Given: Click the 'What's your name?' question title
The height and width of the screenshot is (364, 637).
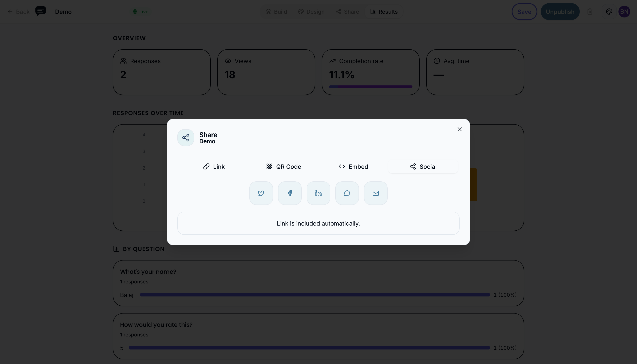Looking at the screenshot, I should tap(148, 272).
